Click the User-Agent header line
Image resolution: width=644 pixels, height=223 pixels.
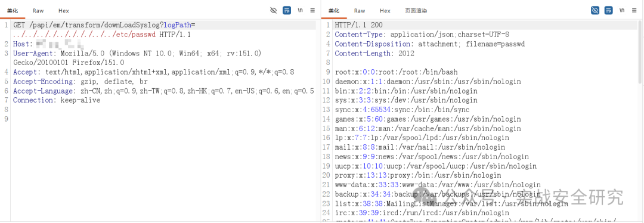coord(137,54)
